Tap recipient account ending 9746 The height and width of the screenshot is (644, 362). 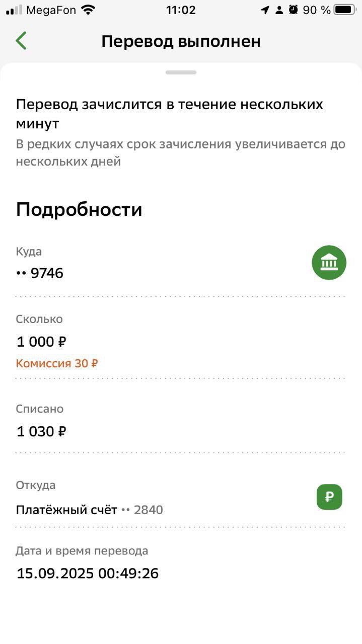point(40,273)
